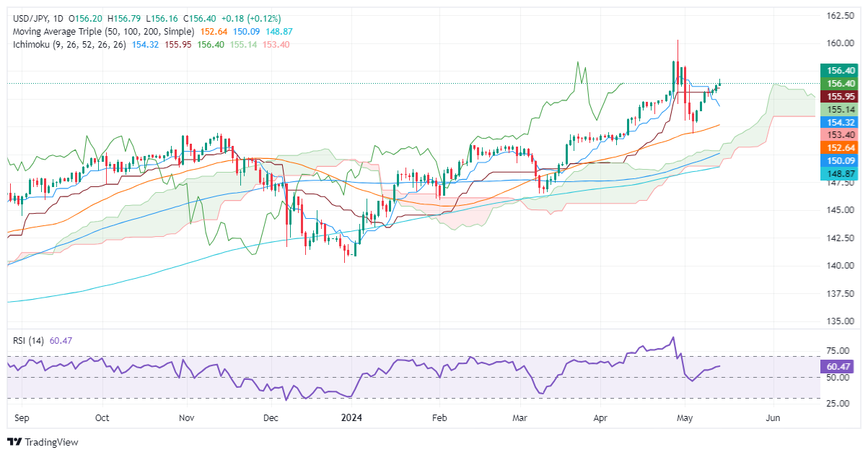This screenshot has width=868, height=455.
Task: Click the Sep label on time axis
Action: [22, 418]
